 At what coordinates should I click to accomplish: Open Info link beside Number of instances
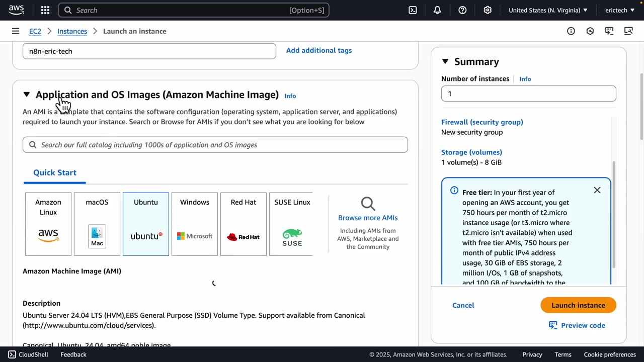525,79
